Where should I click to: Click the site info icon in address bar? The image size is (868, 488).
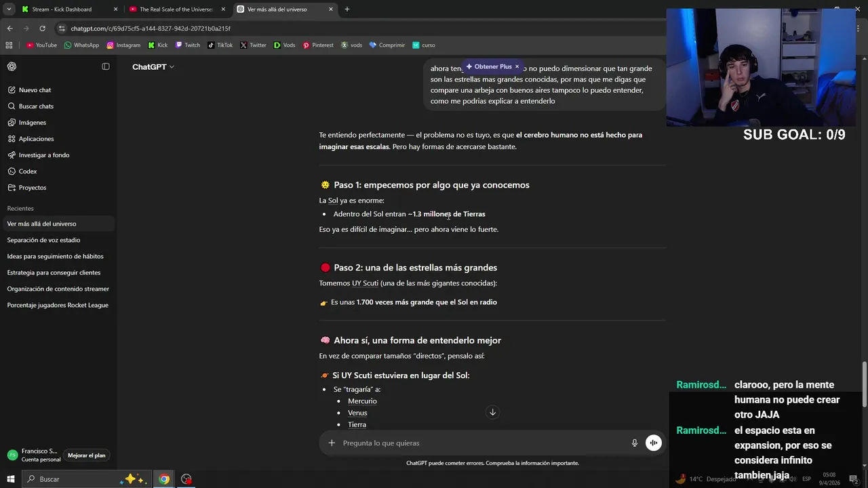click(x=62, y=28)
